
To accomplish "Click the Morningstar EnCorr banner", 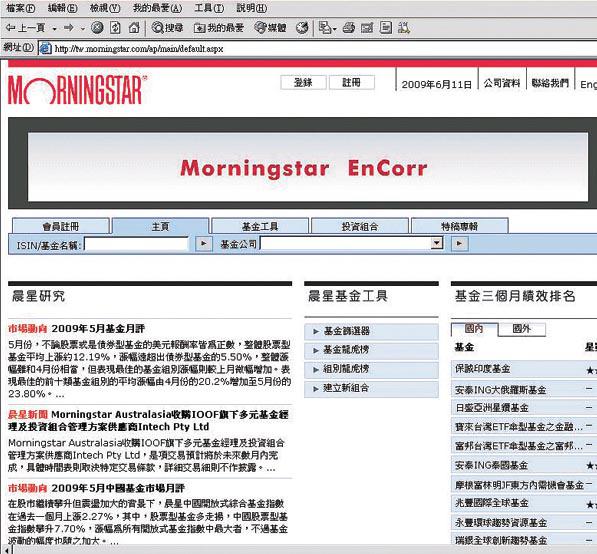I will 308,167.
